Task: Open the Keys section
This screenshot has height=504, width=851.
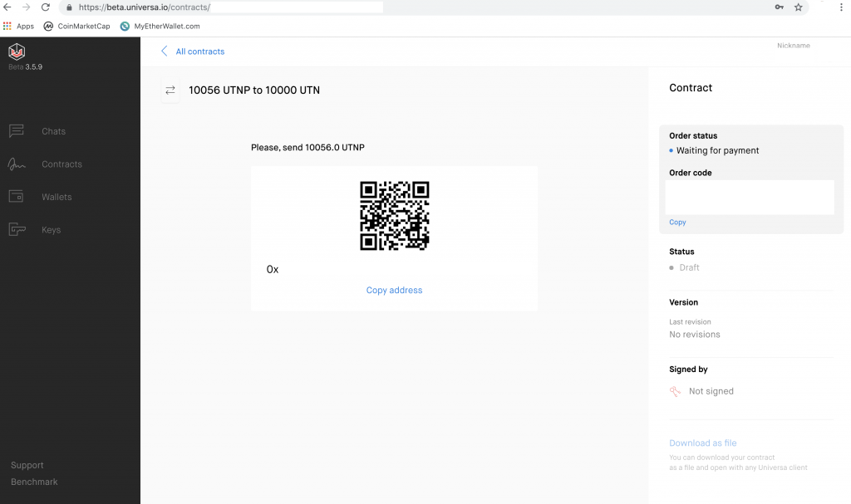Action: pos(51,230)
